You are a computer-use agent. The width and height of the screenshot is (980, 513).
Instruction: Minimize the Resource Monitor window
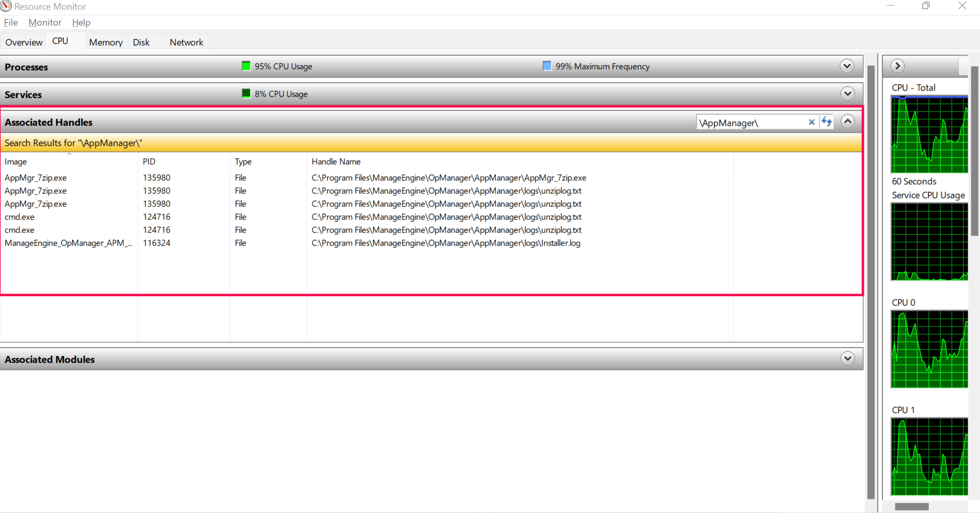(891, 6)
